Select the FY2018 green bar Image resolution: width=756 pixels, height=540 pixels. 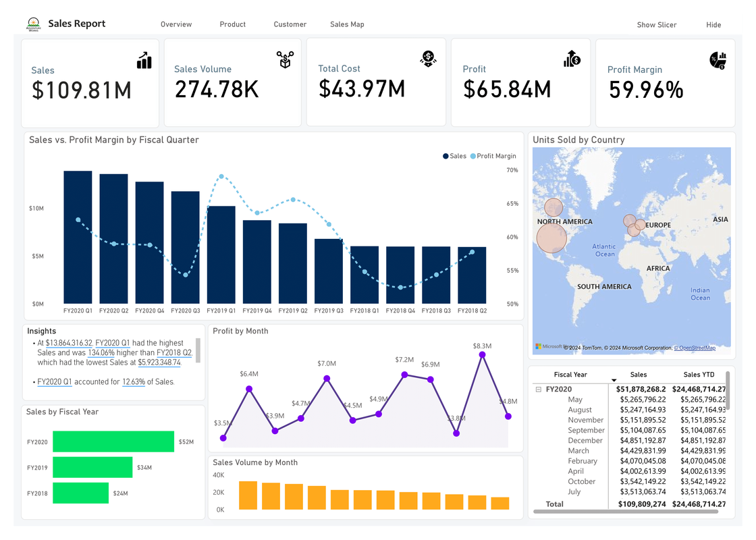[80, 493]
